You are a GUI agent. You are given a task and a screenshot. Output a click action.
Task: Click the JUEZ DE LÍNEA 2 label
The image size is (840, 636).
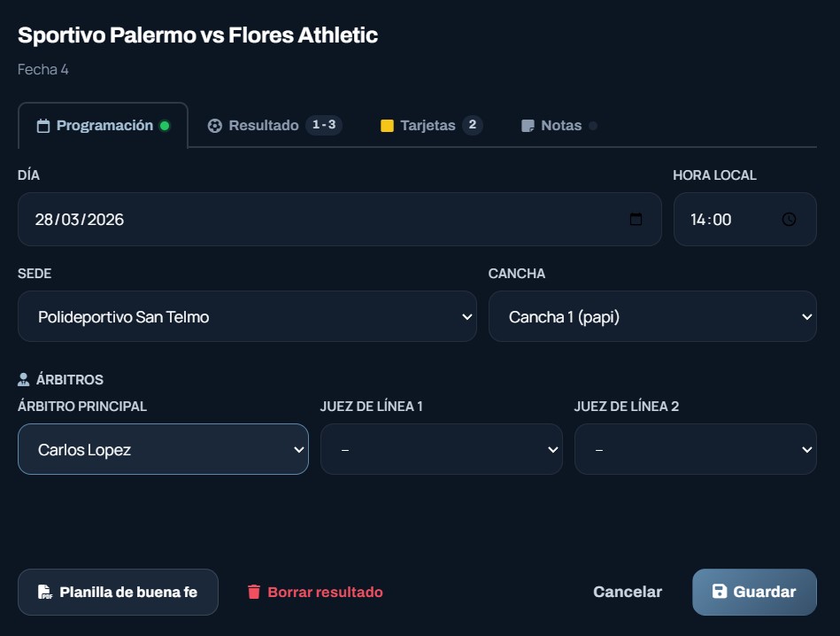[627, 406]
